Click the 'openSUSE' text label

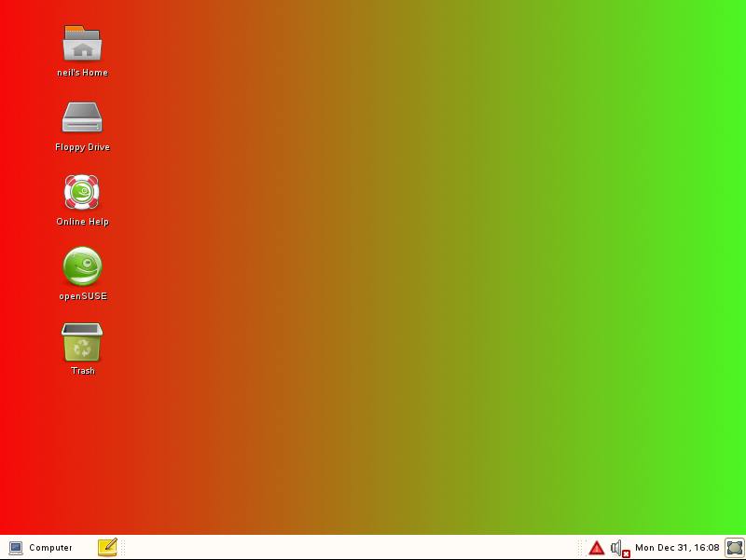click(82, 296)
